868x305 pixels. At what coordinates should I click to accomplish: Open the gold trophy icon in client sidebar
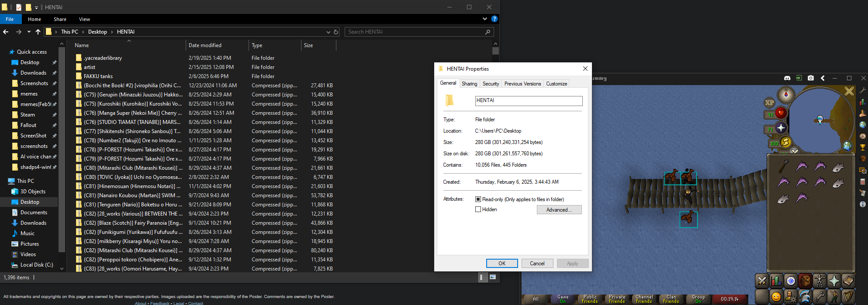[863, 147]
